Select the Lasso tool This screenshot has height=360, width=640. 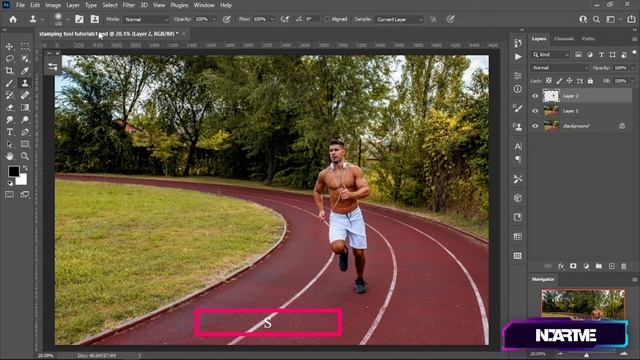pos(9,58)
